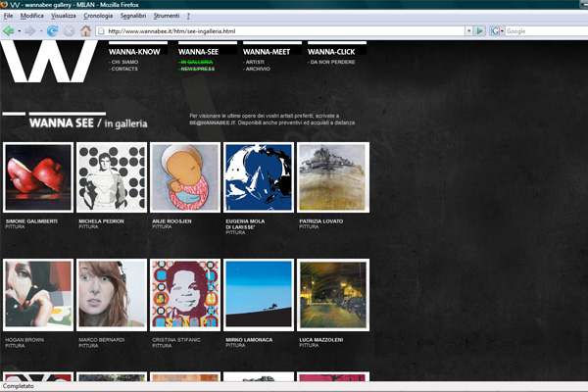Open the Modifica menu
The width and height of the screenshot is (588, 392).
coord(32,16)
